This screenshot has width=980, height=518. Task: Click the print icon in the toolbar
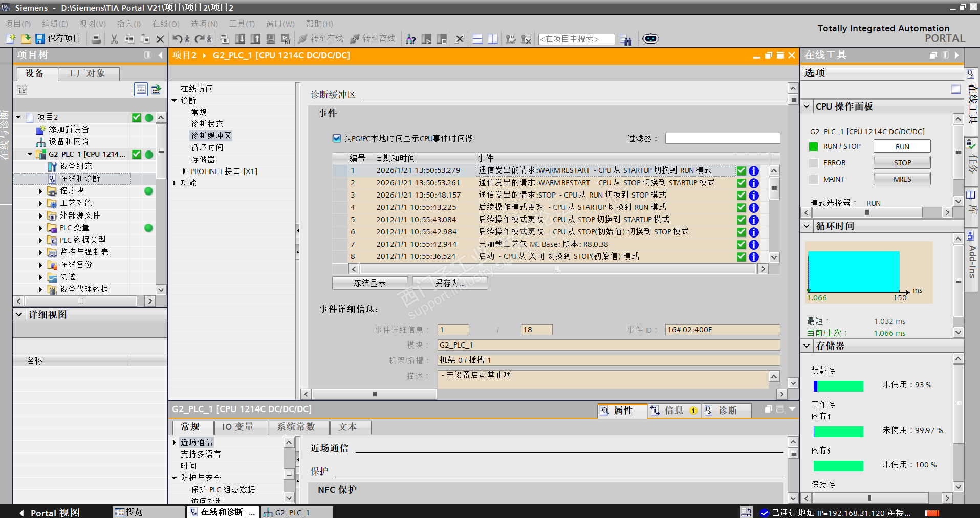point(96,39)
